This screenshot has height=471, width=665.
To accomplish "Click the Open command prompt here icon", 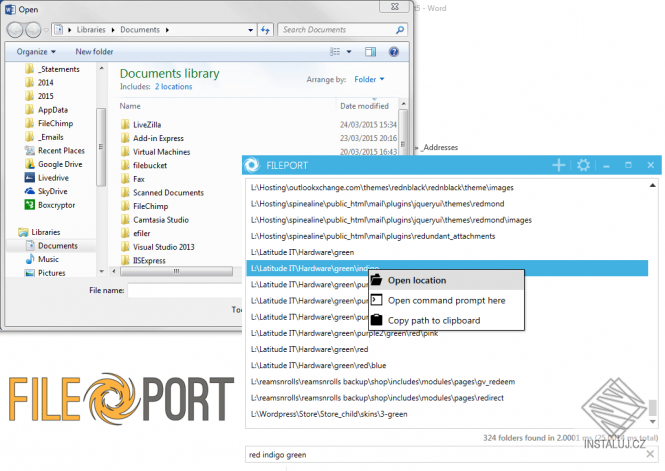I will click(x=377, y=300).
